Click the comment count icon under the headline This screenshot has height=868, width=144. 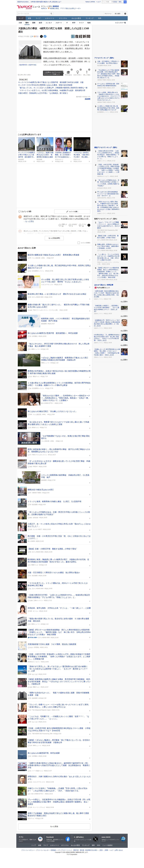32,36
